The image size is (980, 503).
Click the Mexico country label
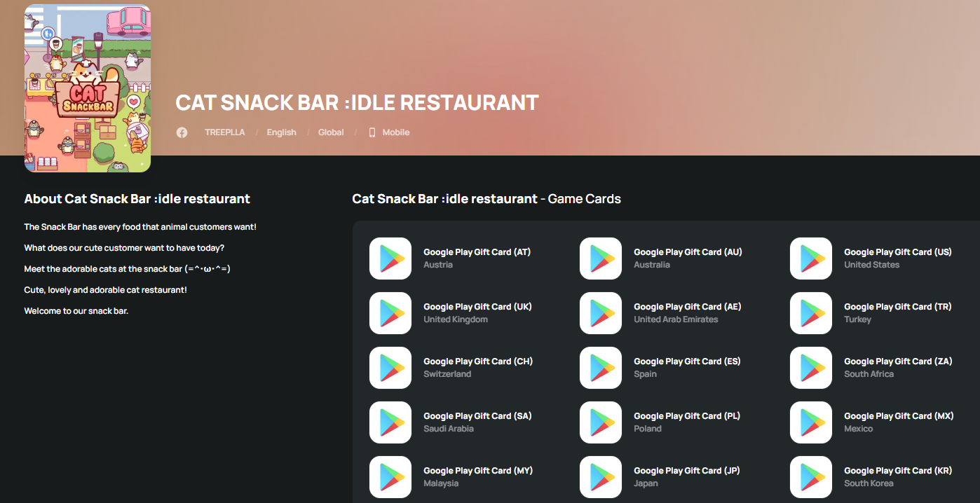coord(858,429)
